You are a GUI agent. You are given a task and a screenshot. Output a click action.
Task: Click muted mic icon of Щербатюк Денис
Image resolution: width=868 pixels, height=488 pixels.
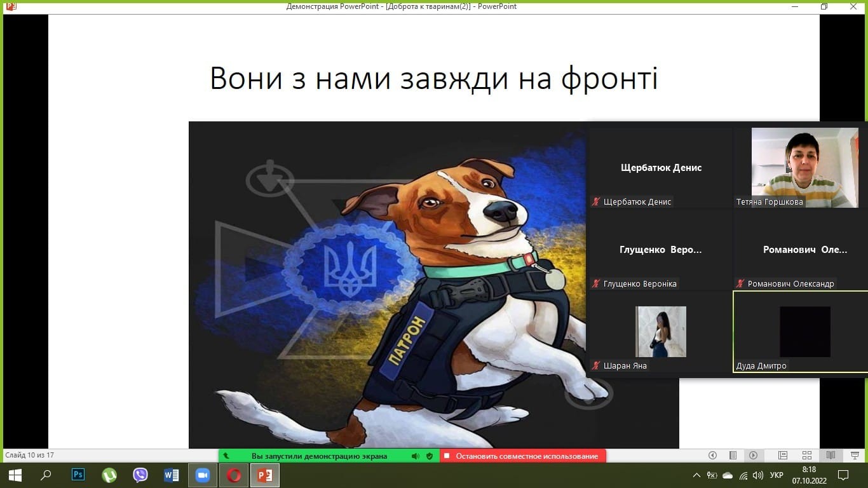pyautogui.click(x=596, y=202)
